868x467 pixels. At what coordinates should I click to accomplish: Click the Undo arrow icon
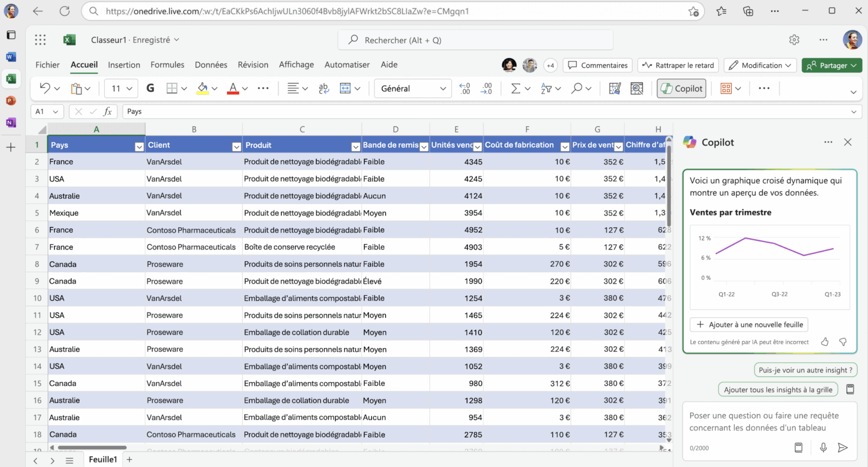click(x=45, y=88)
